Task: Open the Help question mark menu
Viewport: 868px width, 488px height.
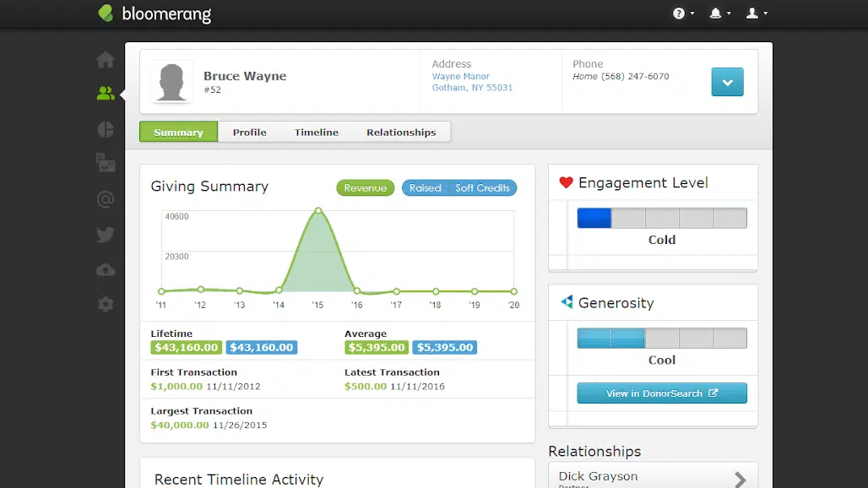Action: (683, 14)
